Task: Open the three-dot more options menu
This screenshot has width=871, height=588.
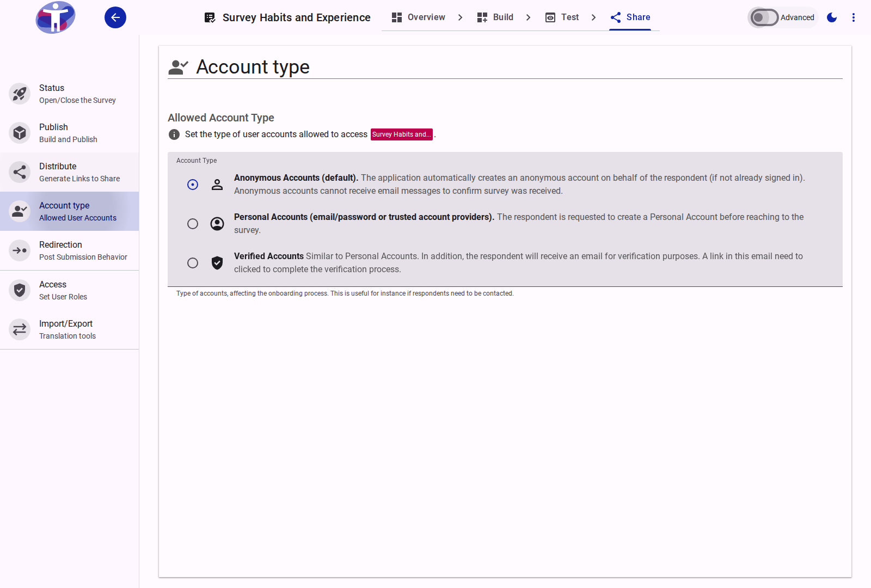Action: 854,17
